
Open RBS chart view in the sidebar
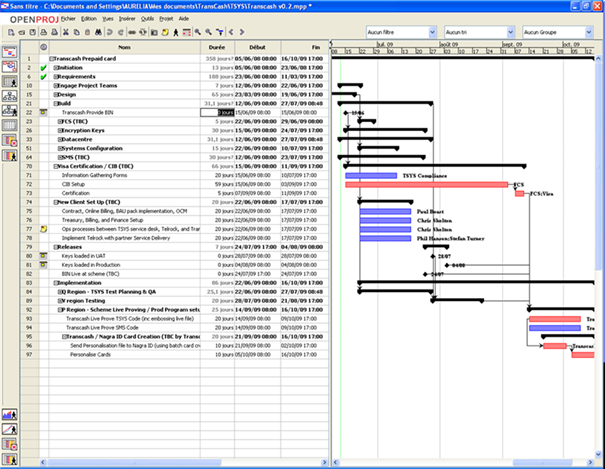(10, 111)
